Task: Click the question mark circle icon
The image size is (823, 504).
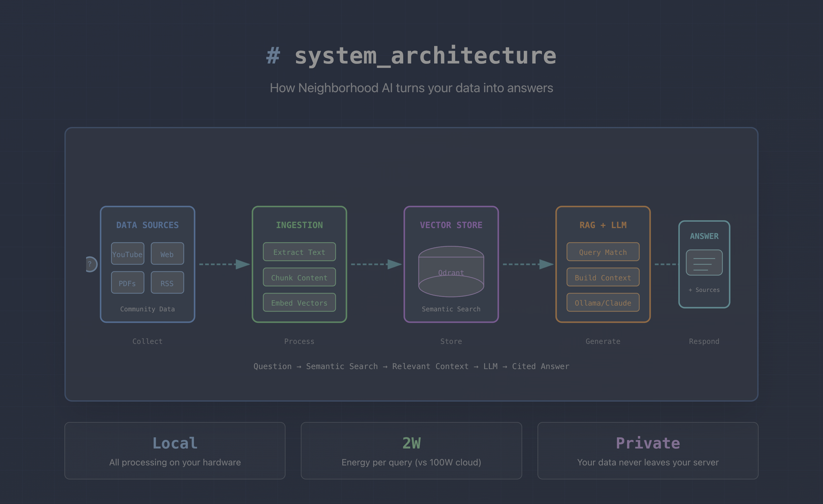Action: click(91, 264)
